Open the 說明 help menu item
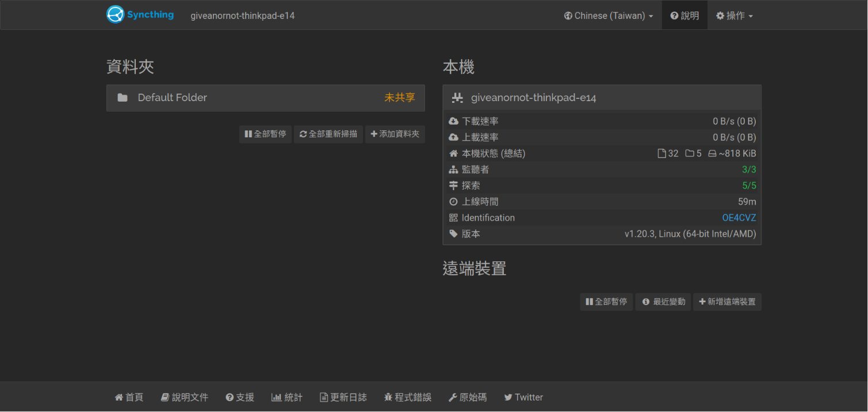Screen dimensions: 868x412 point(685,16)
